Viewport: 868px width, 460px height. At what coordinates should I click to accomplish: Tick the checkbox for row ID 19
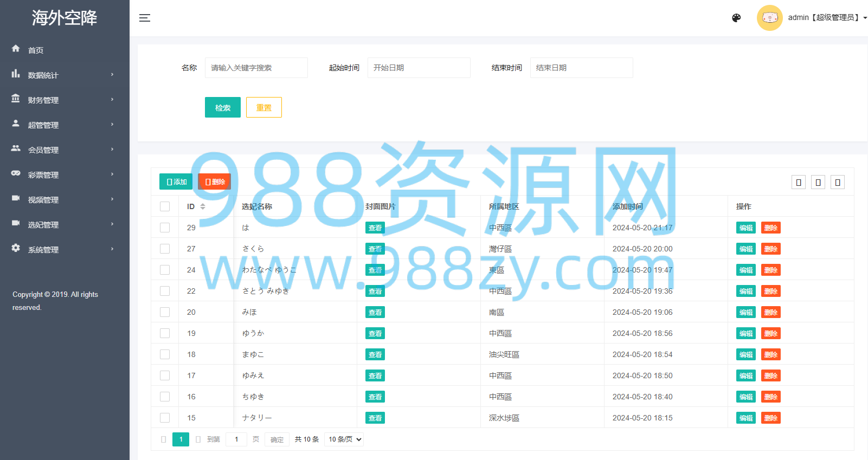165,333
